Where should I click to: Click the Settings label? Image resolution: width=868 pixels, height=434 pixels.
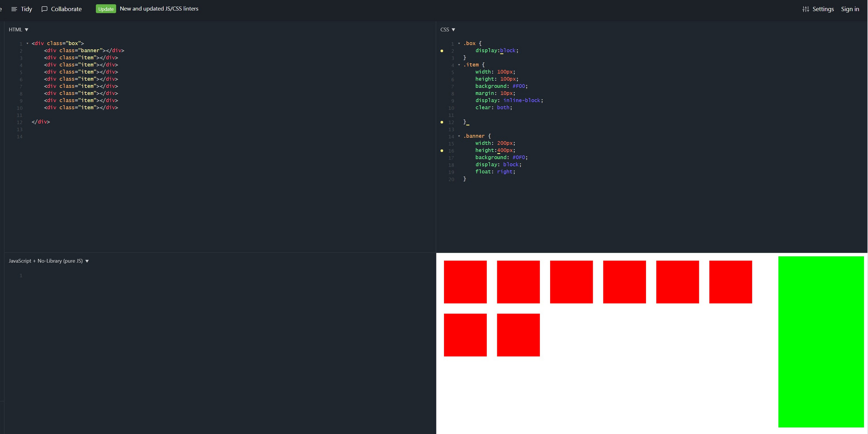click(823, 9)
